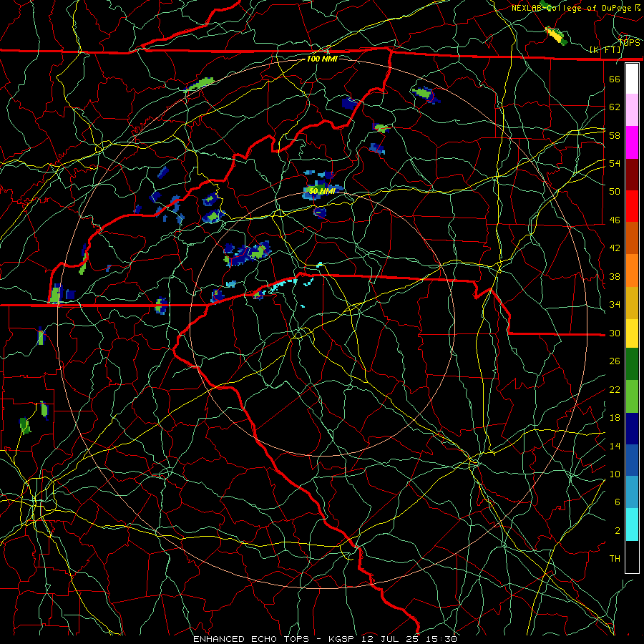Select the legend value 22
The height and width of the screenshot is (644, 644).
pyautogui.click(x=615, y=389)
